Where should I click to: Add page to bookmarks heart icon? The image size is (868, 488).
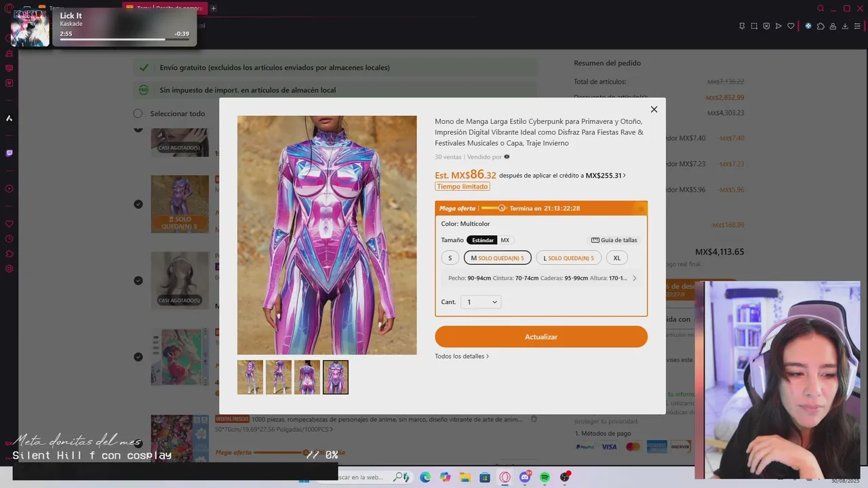[x=791, y=26]
